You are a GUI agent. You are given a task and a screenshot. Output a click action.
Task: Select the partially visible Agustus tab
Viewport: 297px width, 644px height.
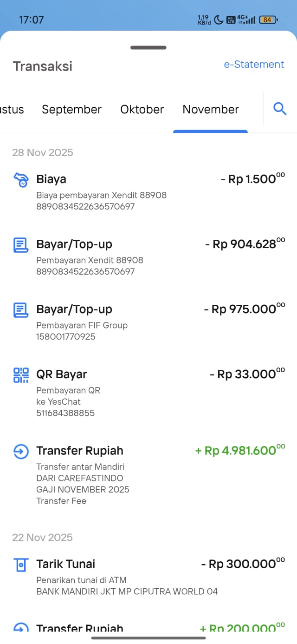[x=12, y=110]
